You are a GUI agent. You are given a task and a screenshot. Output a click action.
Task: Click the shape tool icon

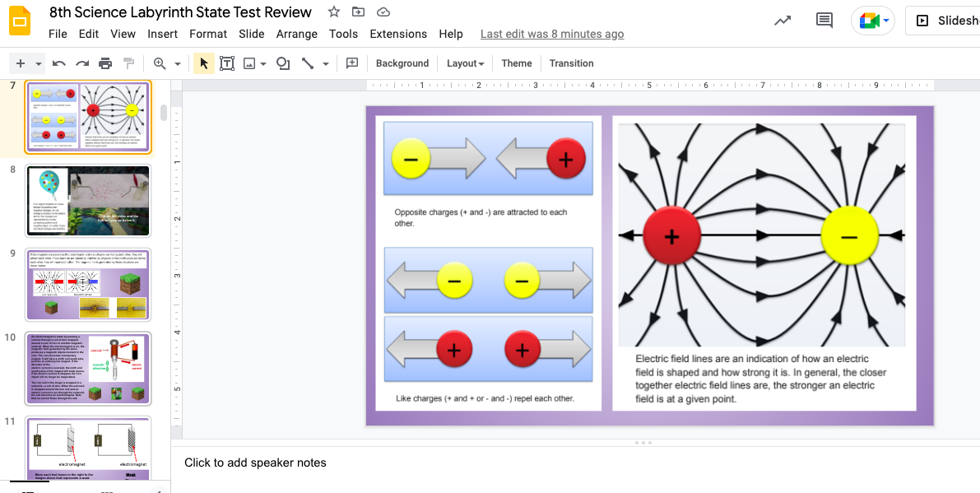click(283, 63)
